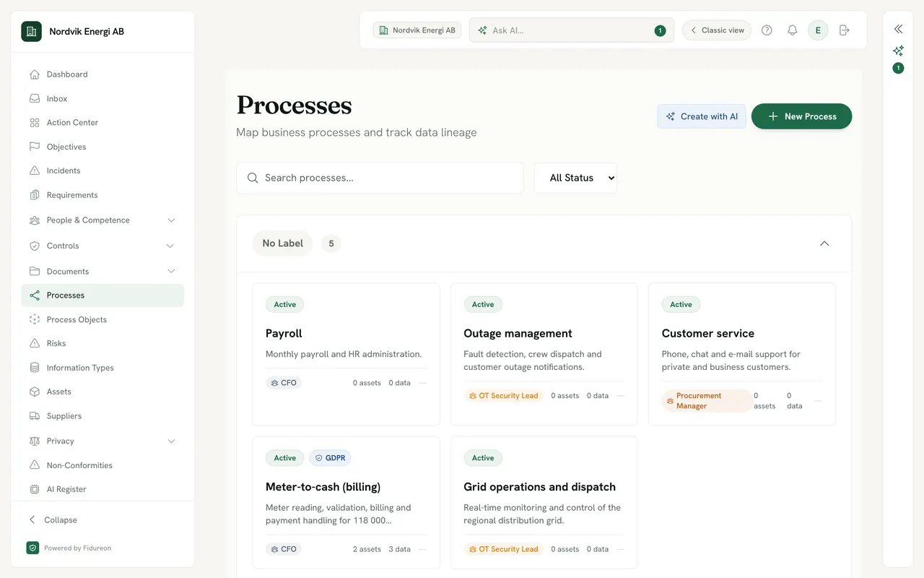Click the GDPR tag on Meter-to-cash
Screen dimensions: 924x578
330,458
